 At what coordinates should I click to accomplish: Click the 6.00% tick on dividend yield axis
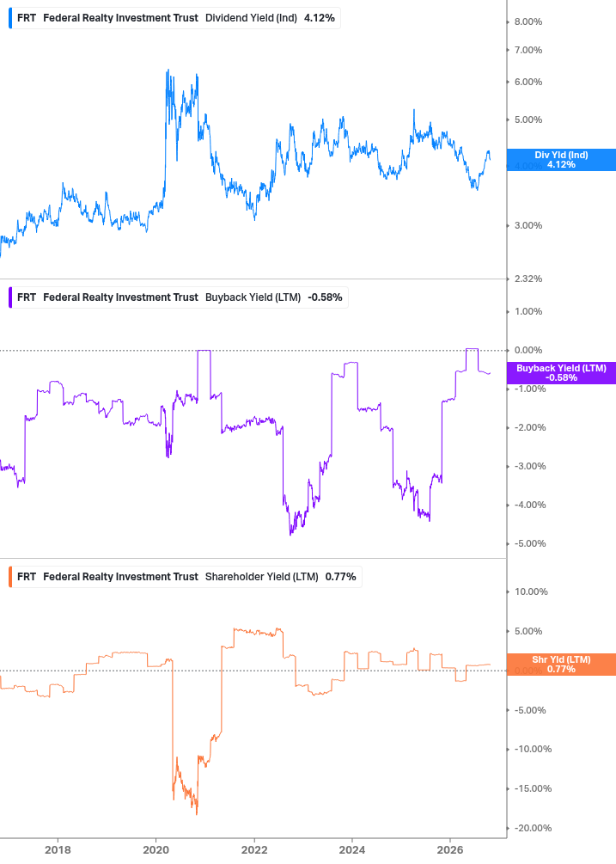point(528,83)
